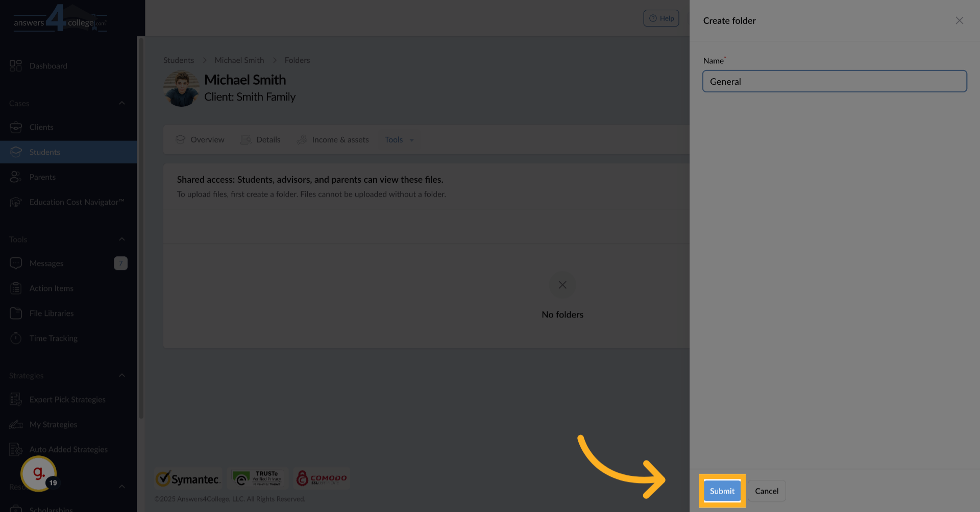The height and width of the screenshot is (512, 980).
Task: Open the Grammarly badge with 19
Action: 39,474
